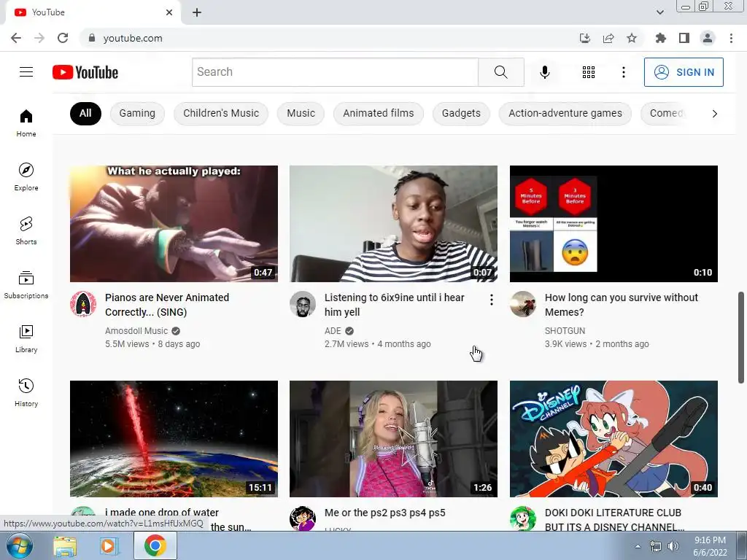Open Amosdoll Music channel name link
Screen dimensions: 747x560
[136, 331]
